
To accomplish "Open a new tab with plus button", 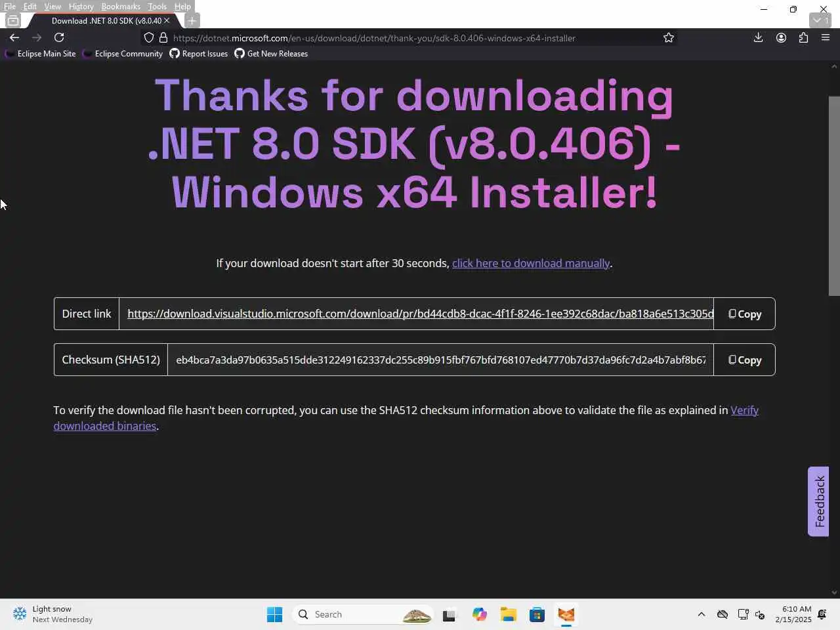I will click(192, 20).
